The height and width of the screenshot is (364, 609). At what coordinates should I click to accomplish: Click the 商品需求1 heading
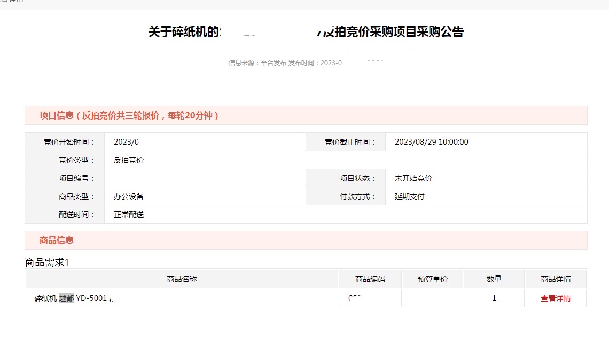click(47, 263)
